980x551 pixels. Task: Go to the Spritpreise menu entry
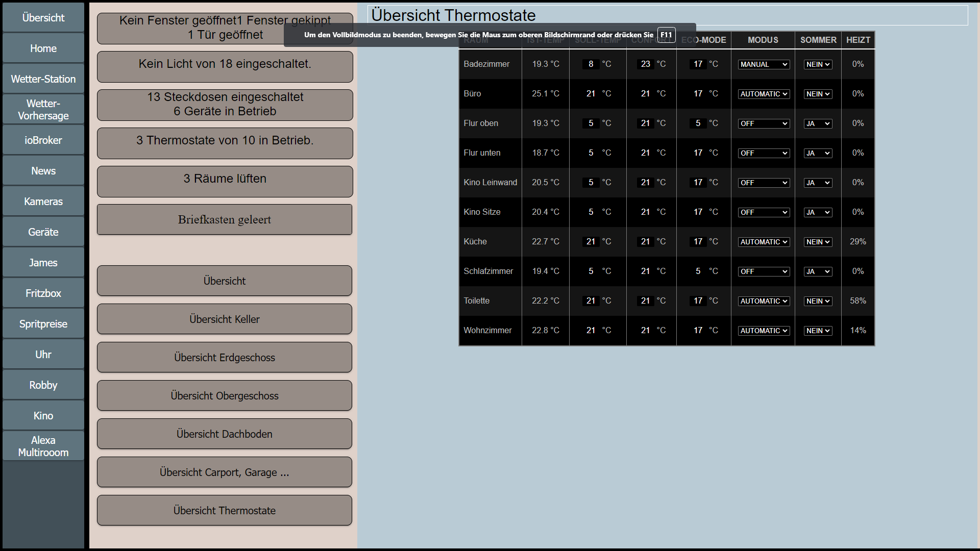click(43, 324)
